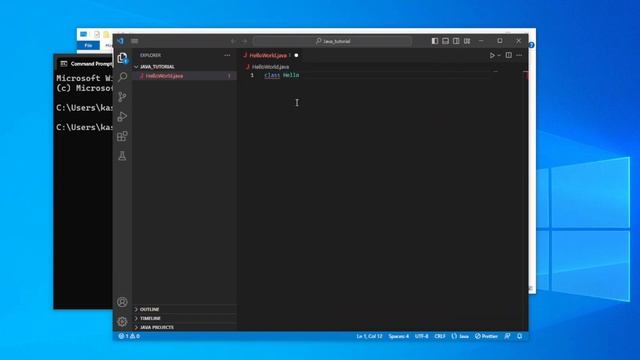Open the editor More Actions ellipsis
640x360 pixels.
click(x=519, y=55)
